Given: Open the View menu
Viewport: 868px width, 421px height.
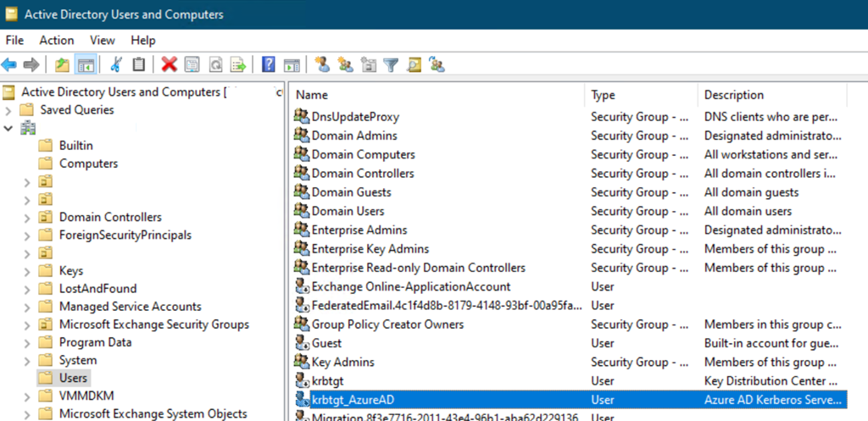Looking at the screenshot, I should (x=102, y=40).
